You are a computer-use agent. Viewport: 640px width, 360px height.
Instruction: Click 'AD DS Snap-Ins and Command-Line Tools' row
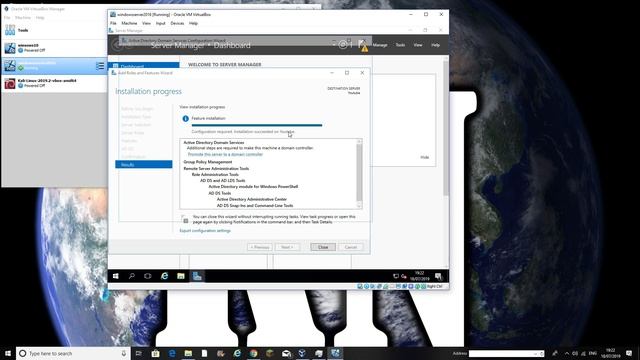click(255, 206)
